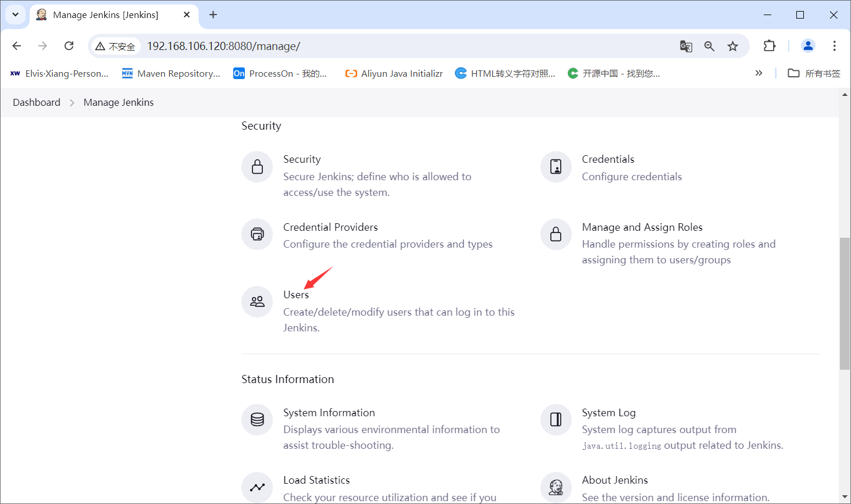Open the 开源中国 bookmark
The width and height of the screenshot is (851, 504).
tap(614, 73)
